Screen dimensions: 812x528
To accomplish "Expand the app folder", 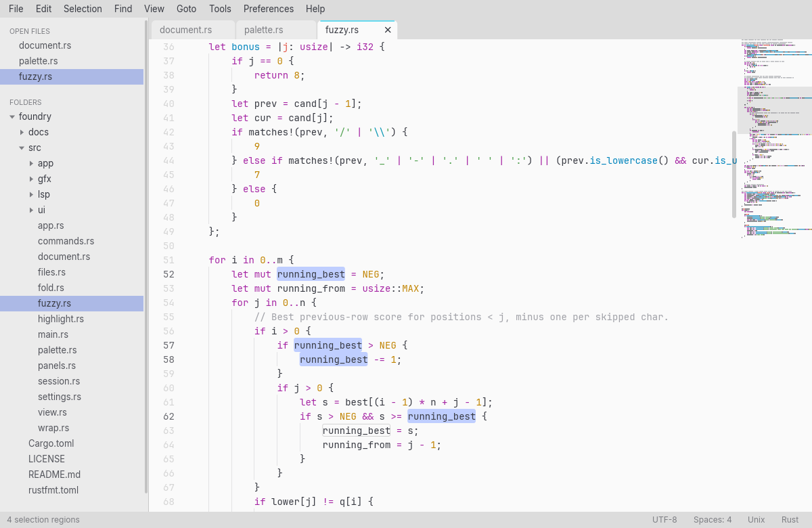I will pos(31,163).
